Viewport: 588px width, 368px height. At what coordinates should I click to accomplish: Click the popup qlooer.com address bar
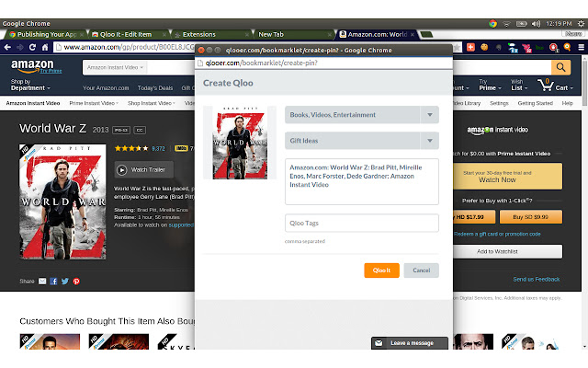pyautogui.click(x=324, y=63)
